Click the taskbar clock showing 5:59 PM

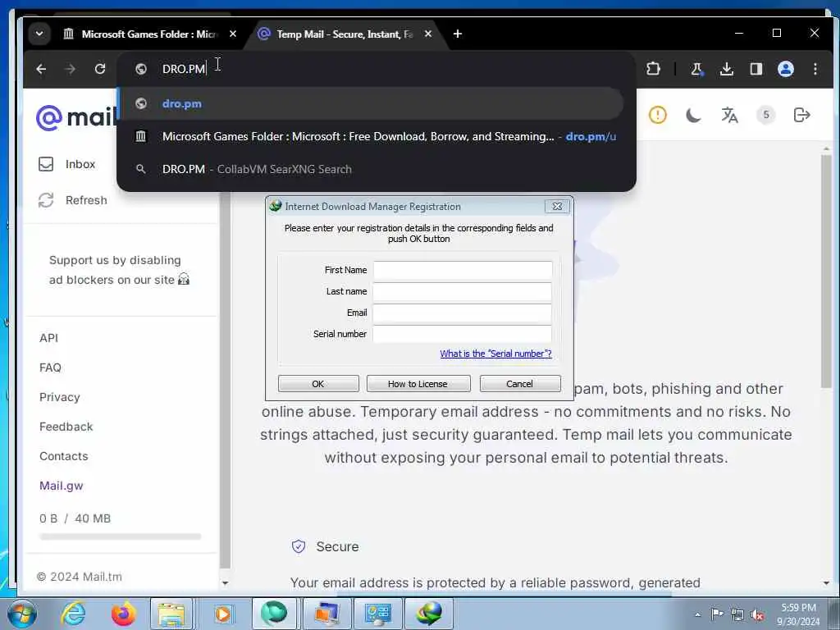798,614
